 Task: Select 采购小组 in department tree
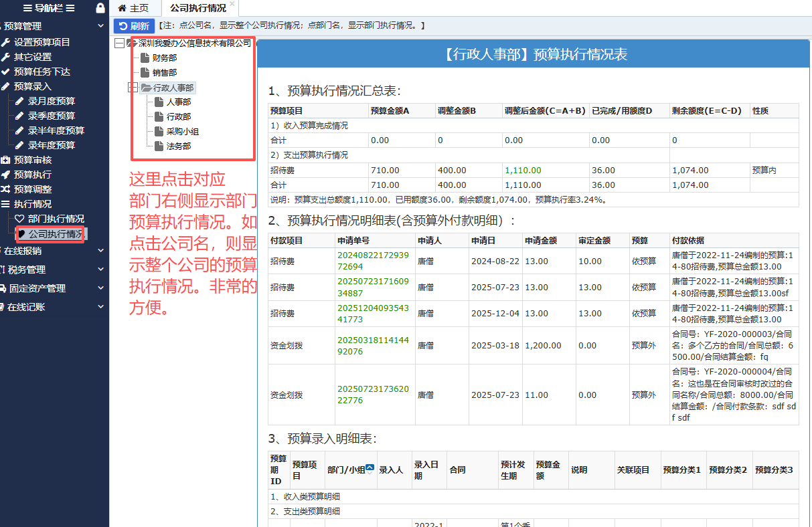click(182, 132)
